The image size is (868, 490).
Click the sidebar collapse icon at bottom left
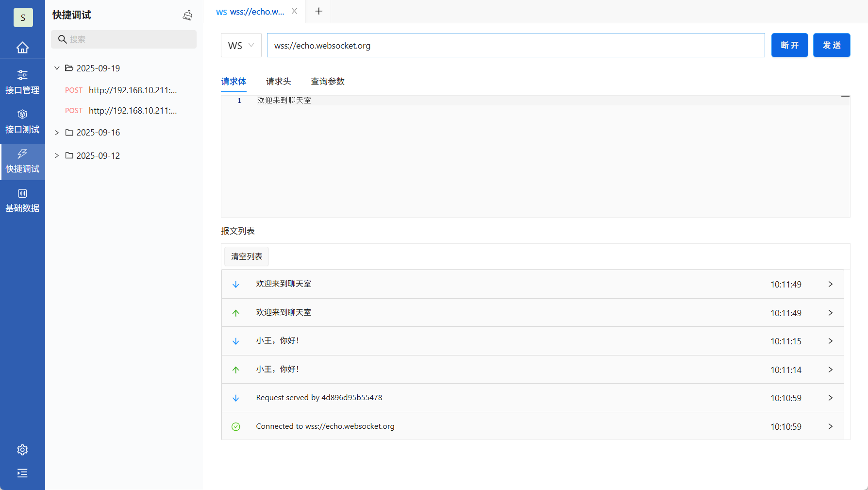(22, 473)
